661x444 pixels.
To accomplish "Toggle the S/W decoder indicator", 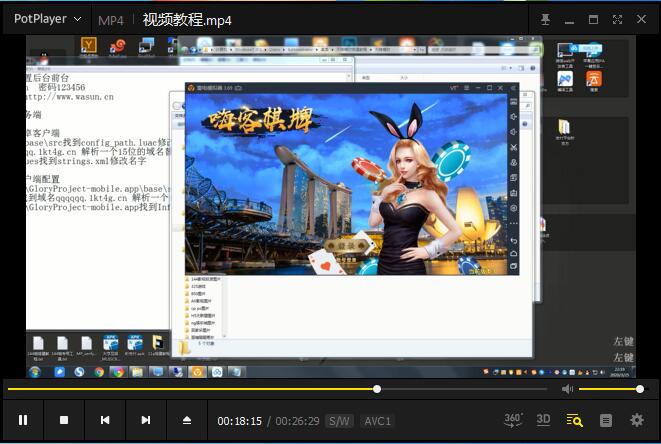I will pyautogui.click(x=339, y=421).
